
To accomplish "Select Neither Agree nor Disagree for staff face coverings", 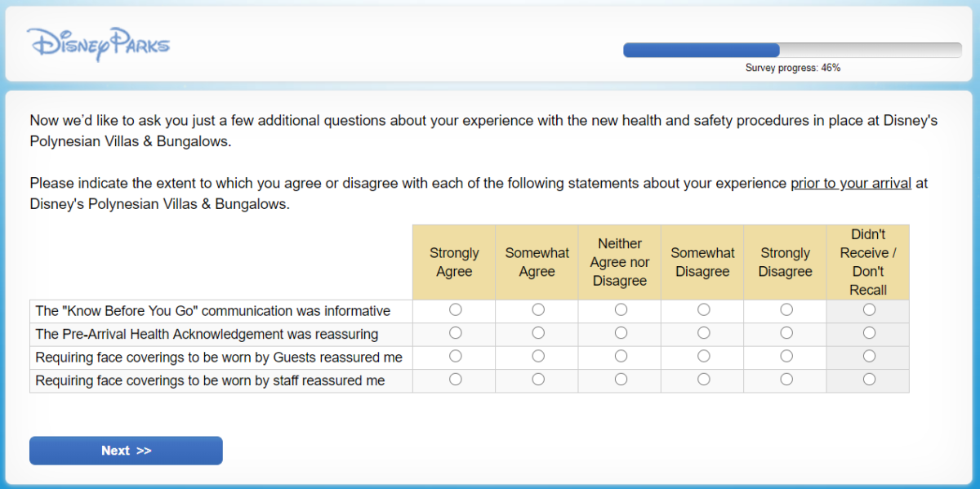I will [621, 380].
